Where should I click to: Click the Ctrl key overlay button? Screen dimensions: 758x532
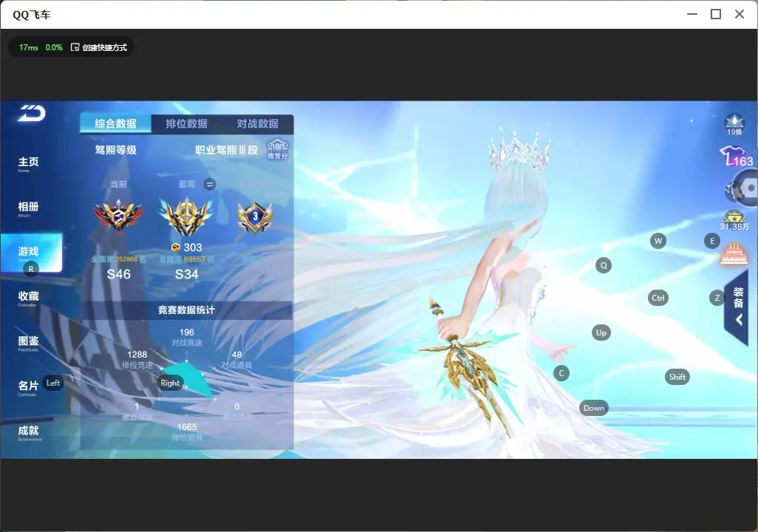coord(658,298)
